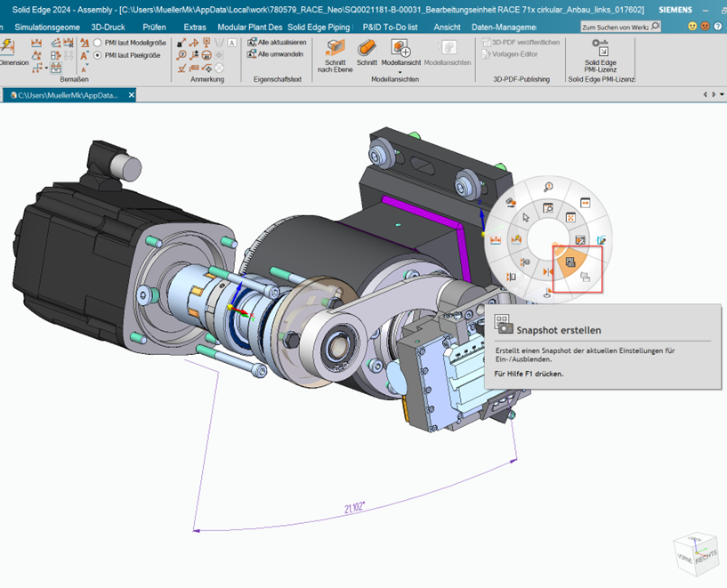727x588 pixels.
Task: Click the magnifier zoom icon in radial menu
Action: pos(548,187)
